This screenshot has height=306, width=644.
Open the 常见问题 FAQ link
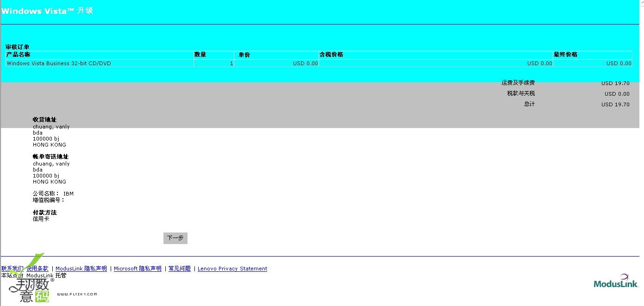click(x=180, y=269)
